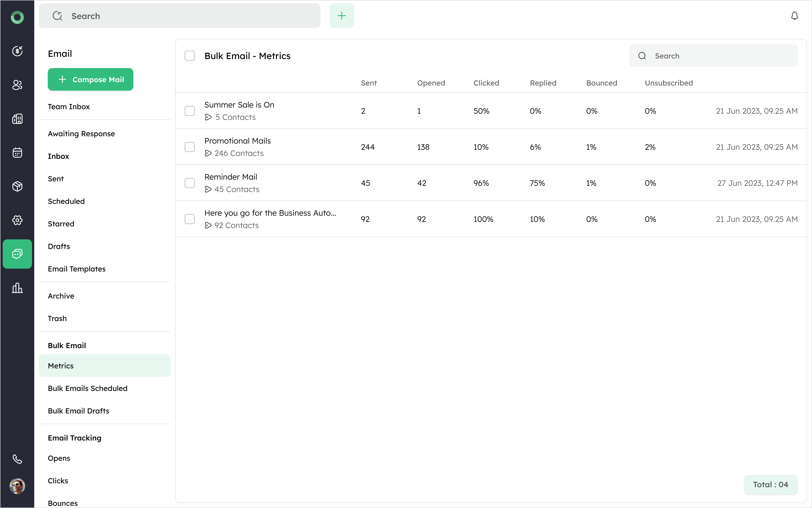Open the settings gear in sidebar

click(x=17, y=220)
